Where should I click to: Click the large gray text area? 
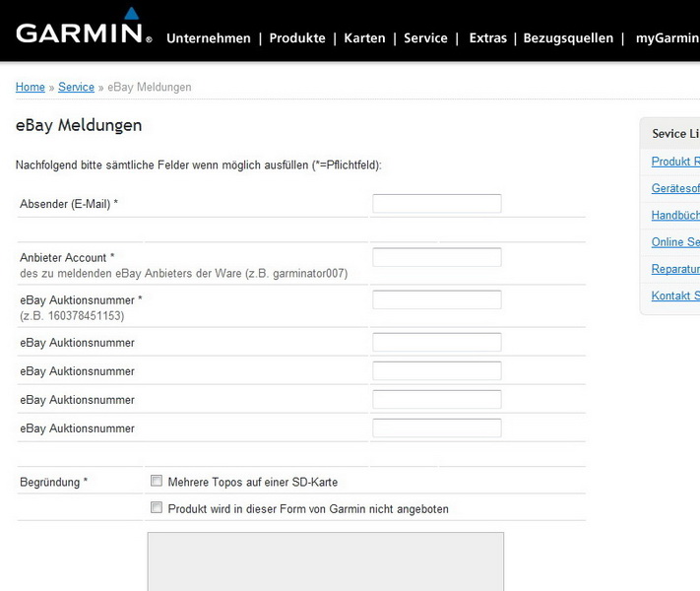tap(325, 561)
